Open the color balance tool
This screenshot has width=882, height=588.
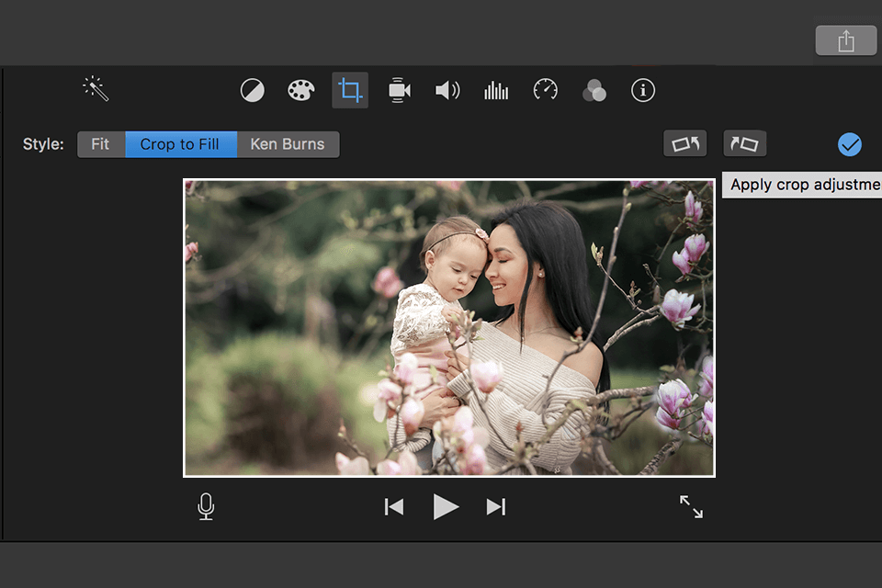point(252,90)
